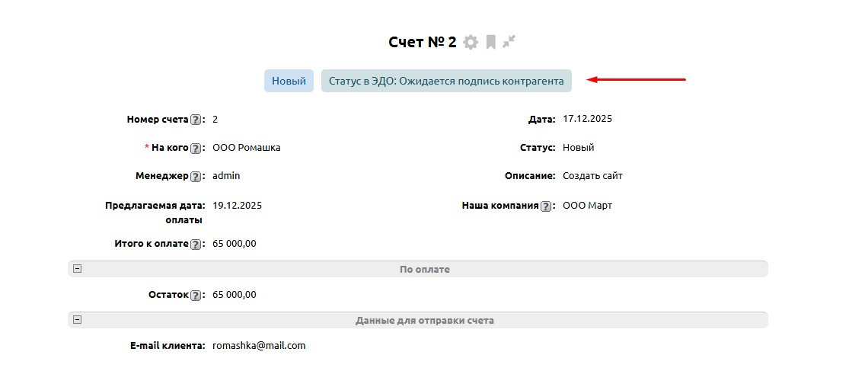Open the ООО Март company value
This screenshot has width=868, height=387.
tap(587, 206)
